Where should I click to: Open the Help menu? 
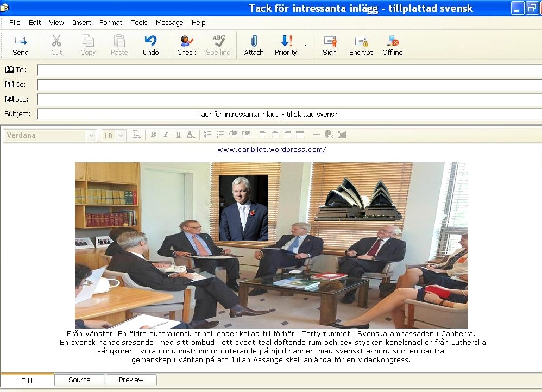click(198, 23)
